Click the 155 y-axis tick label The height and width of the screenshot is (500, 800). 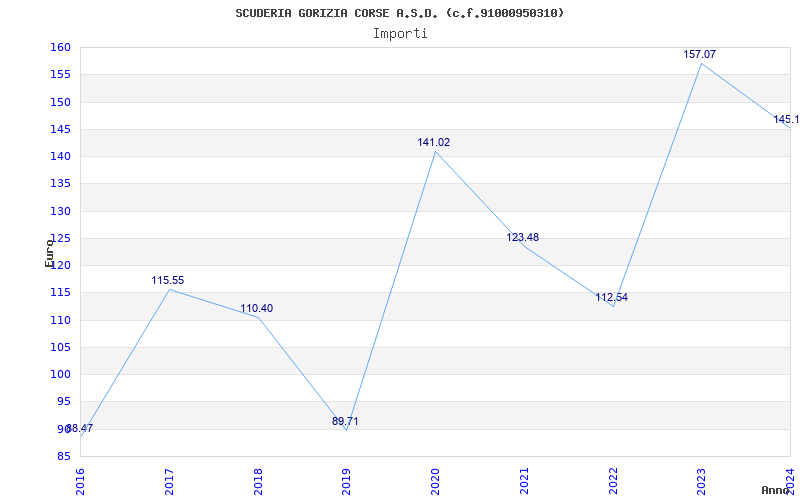click(60, 74)
